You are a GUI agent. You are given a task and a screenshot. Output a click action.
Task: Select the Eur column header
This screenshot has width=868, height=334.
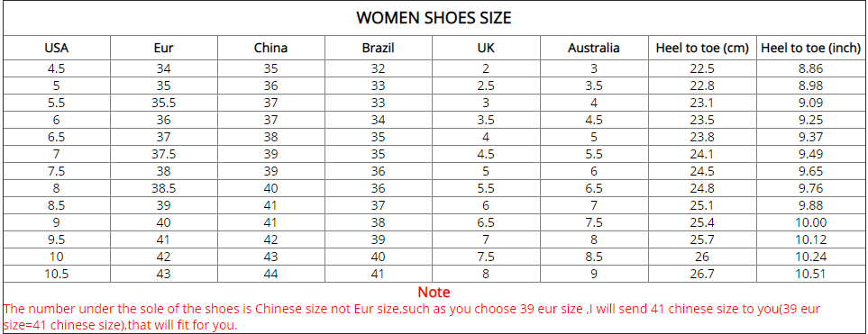[x=164, y=48]
